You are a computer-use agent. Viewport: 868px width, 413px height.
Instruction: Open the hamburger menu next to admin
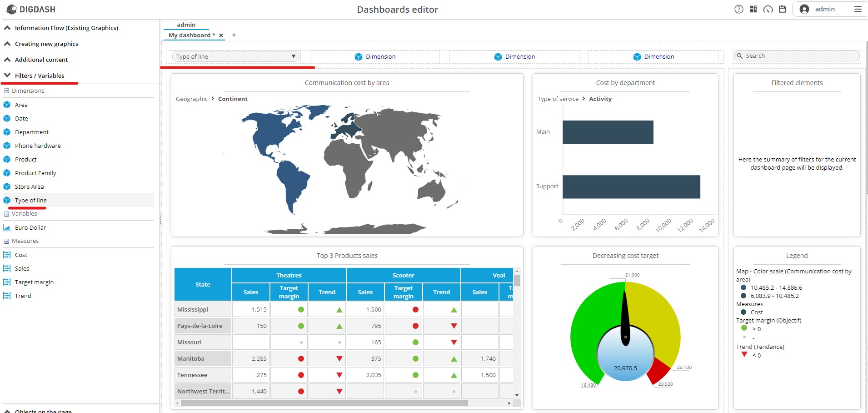858,9
